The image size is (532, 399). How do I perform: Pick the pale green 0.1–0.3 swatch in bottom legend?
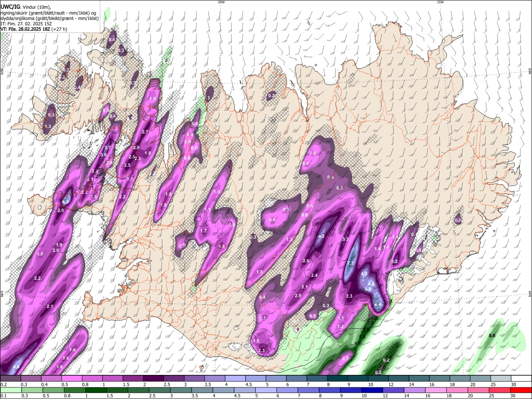point(10,390)
